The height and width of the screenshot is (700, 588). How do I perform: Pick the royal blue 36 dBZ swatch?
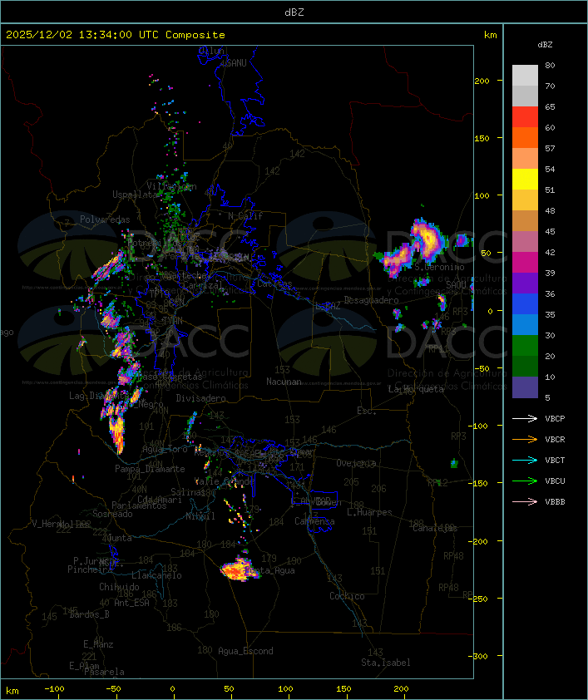525,304
